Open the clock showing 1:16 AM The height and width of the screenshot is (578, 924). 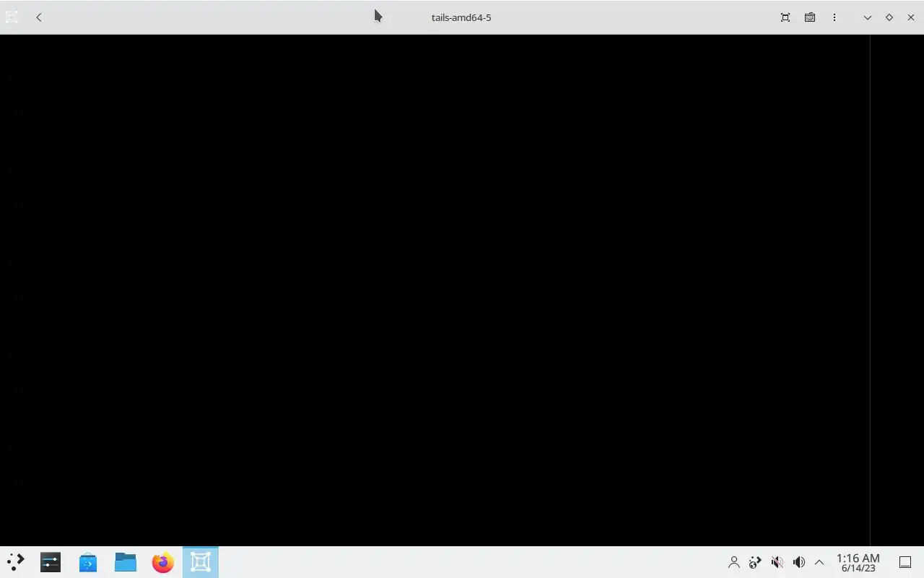(x=858, y=562)
